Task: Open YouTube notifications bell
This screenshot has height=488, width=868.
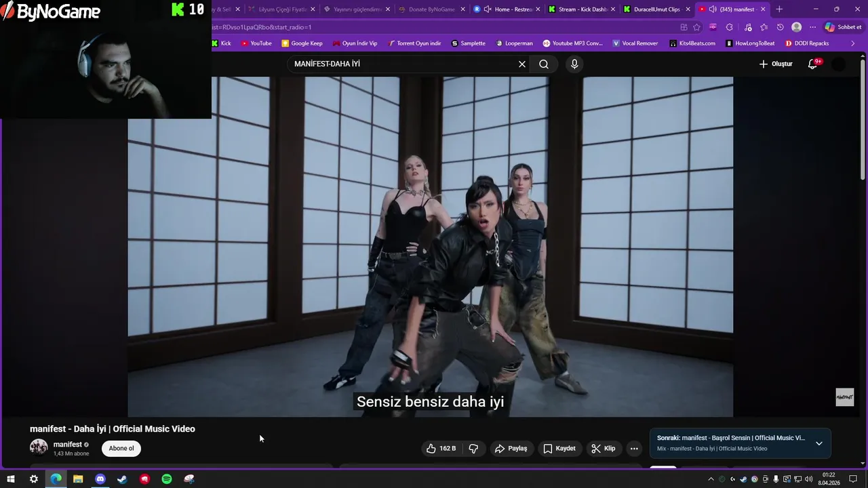Action: [x=813, y=64]
